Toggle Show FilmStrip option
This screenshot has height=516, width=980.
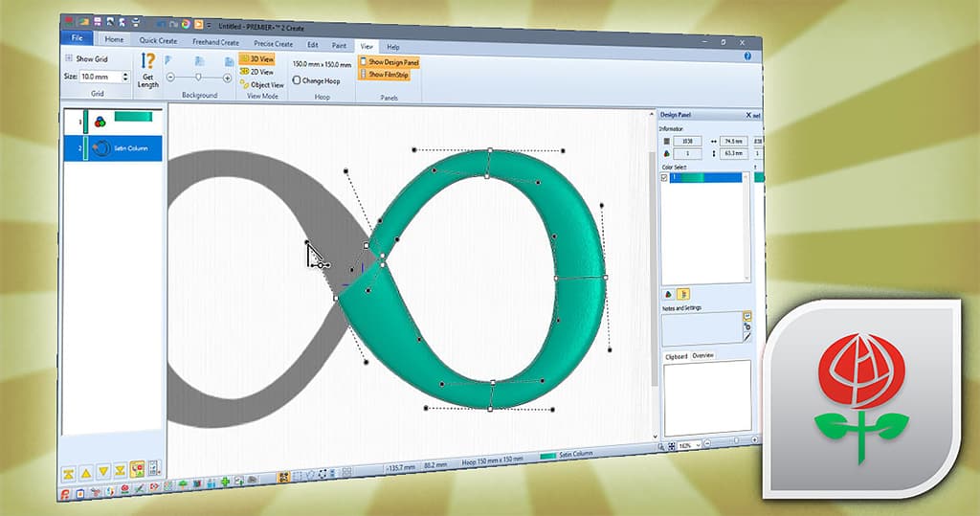click(x=385, y=75)
